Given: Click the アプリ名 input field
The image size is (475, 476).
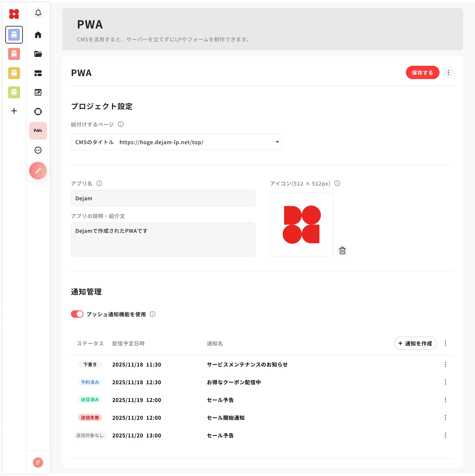Looking at the screenshot, I should pos(163,198).
